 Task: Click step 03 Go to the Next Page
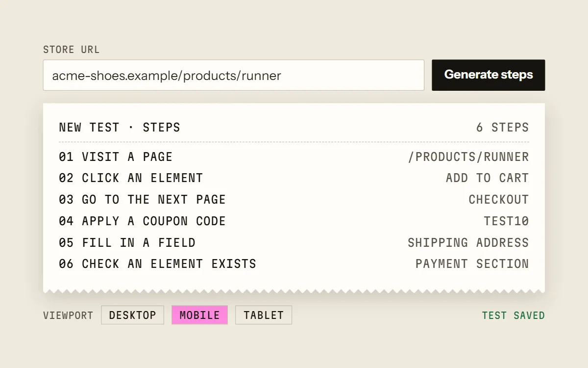pos(294,200)
